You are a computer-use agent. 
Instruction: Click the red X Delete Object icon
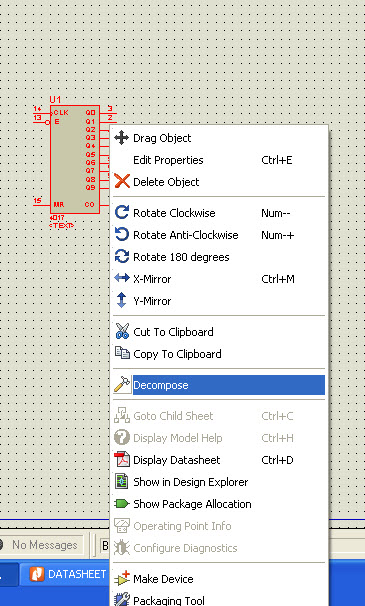point(122,181)
